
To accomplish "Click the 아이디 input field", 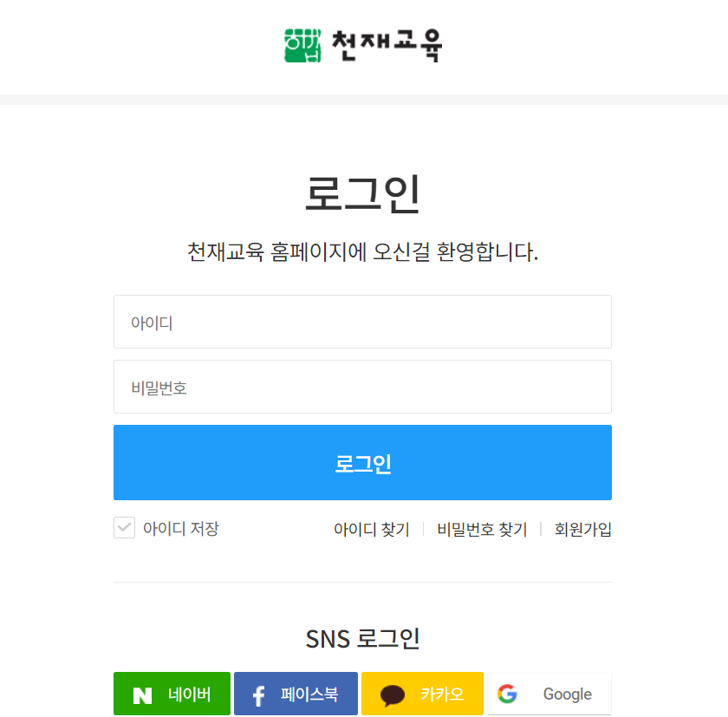I will pos(362,321).
